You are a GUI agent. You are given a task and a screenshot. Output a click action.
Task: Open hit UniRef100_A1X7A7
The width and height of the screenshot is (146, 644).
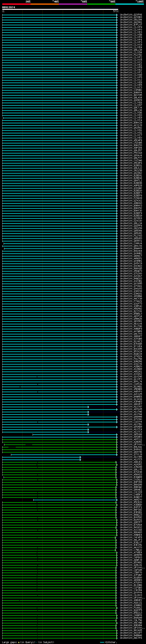coord(131,407)
